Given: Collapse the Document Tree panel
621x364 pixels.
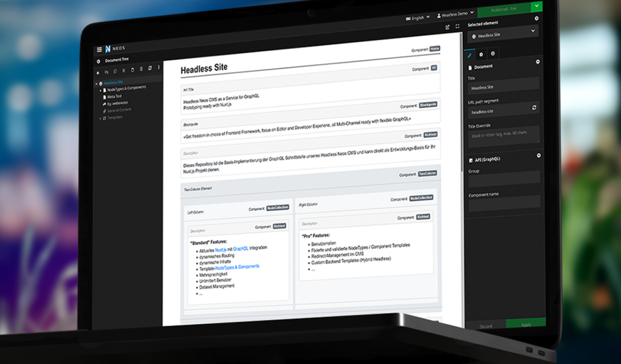Looking at the screenshot, I should click(x=98, y=61).
